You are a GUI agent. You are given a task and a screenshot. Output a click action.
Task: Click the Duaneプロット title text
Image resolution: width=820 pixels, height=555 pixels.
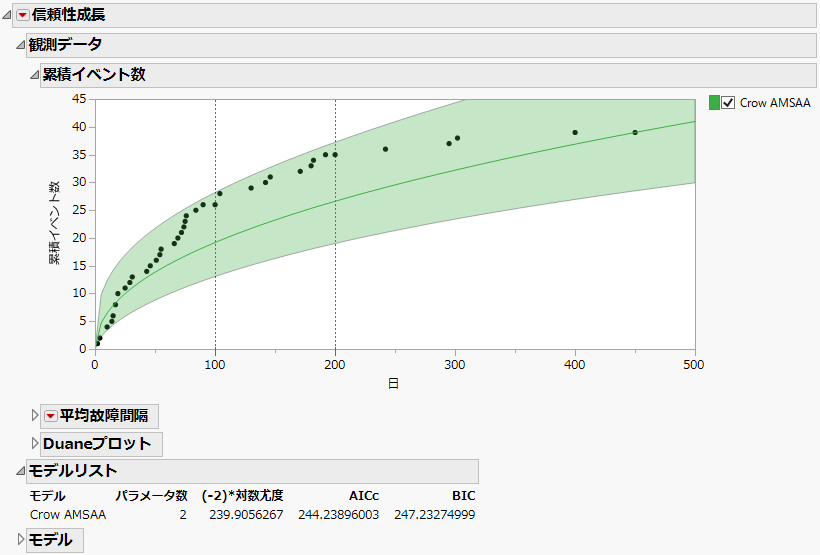97,444
